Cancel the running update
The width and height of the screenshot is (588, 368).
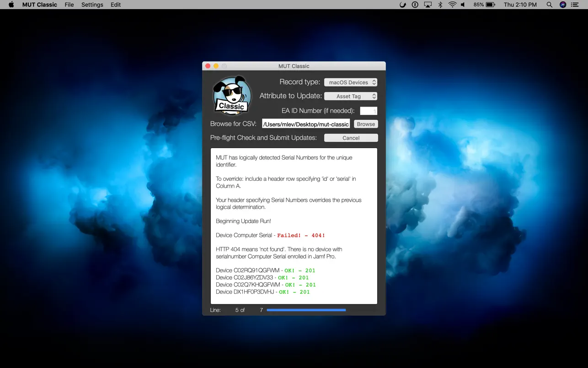pos(351,137)
